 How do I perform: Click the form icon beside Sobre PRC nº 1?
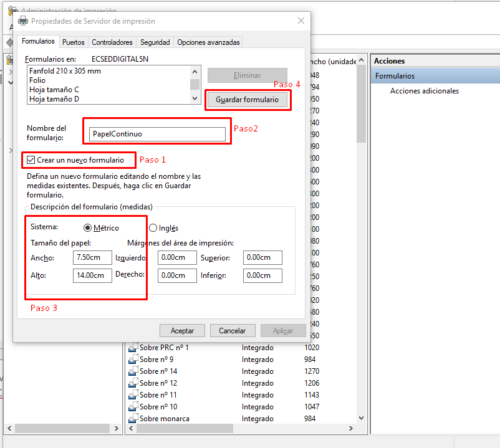[133, 348]
